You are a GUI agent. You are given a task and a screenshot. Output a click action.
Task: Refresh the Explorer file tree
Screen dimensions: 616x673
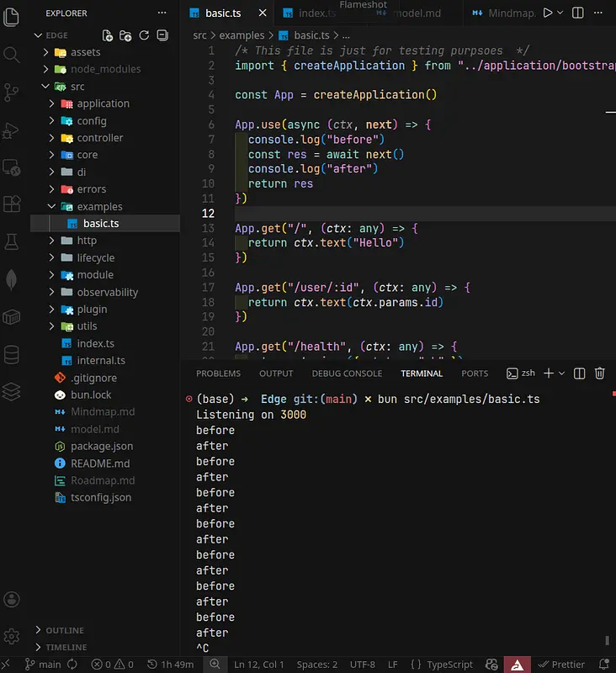click(x=143, y=35)
